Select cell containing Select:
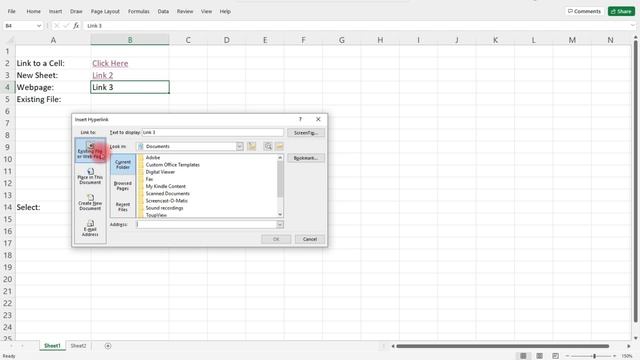The image size is (640, 360). pyautogui.click(x=53, y=207)
